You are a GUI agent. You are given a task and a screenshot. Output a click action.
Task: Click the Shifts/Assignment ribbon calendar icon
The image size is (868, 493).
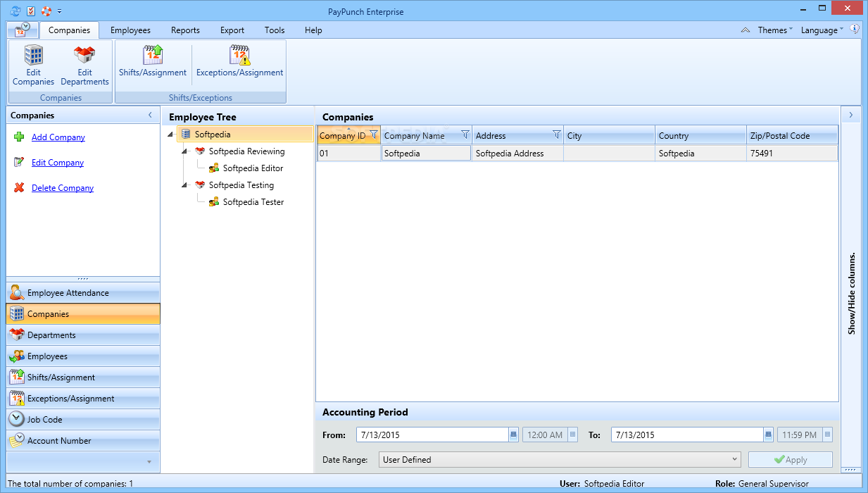(x=153, y=55)
